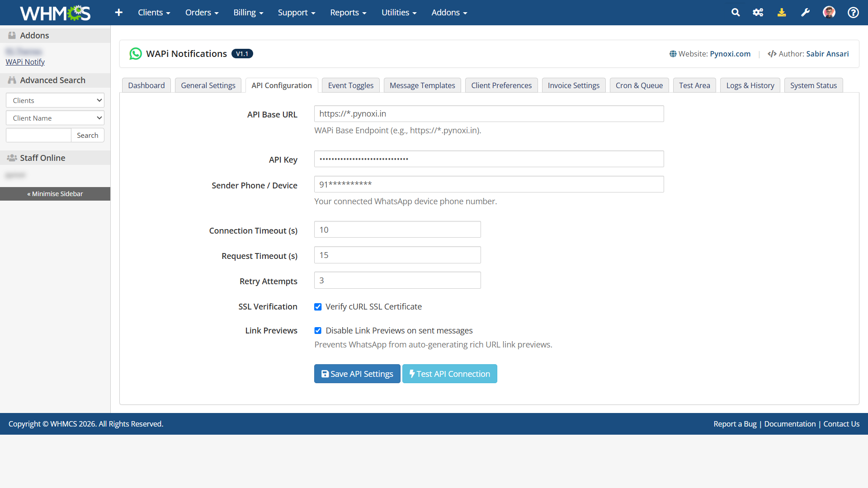Open the System Status tab
Screen dimensions: 868x488
813,85
